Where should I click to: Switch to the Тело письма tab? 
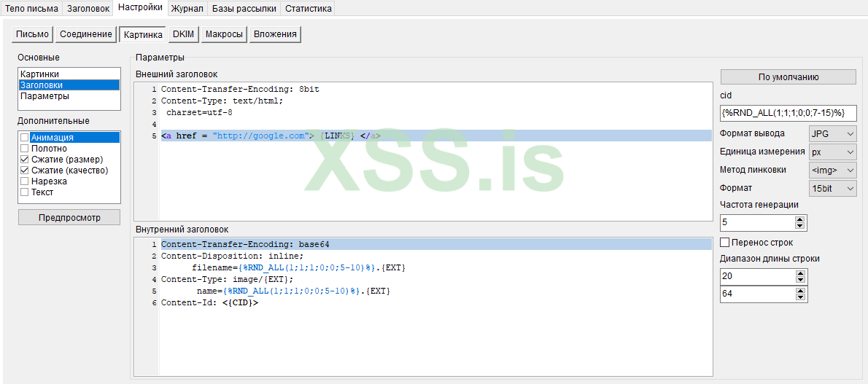coord(31,8)
